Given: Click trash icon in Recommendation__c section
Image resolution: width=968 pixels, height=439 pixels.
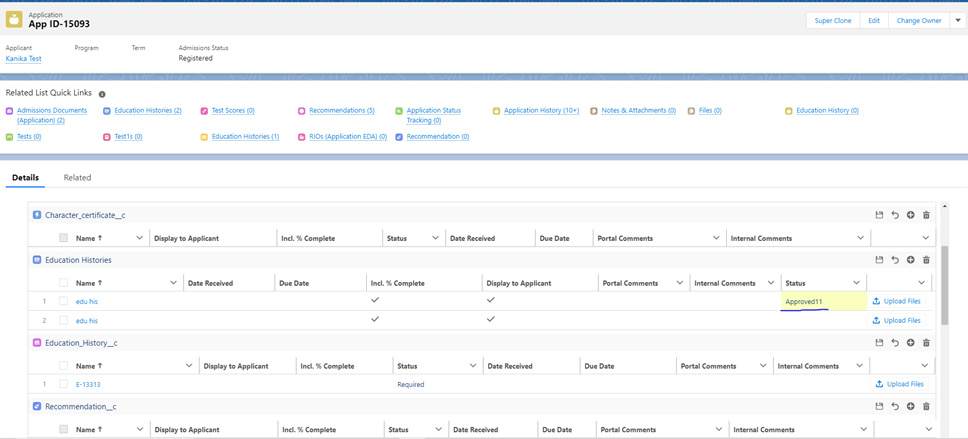Looking at the screenshot, I should tap(926, 407).
